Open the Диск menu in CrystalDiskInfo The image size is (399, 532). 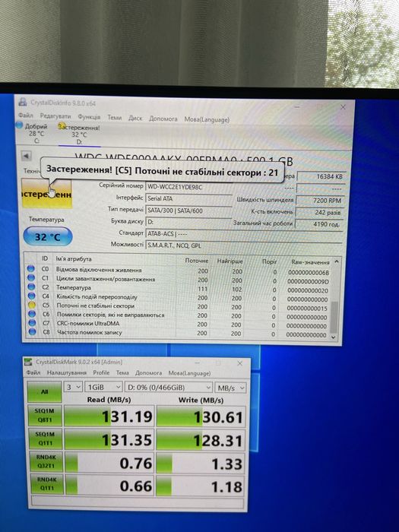[x=135, y=118]
